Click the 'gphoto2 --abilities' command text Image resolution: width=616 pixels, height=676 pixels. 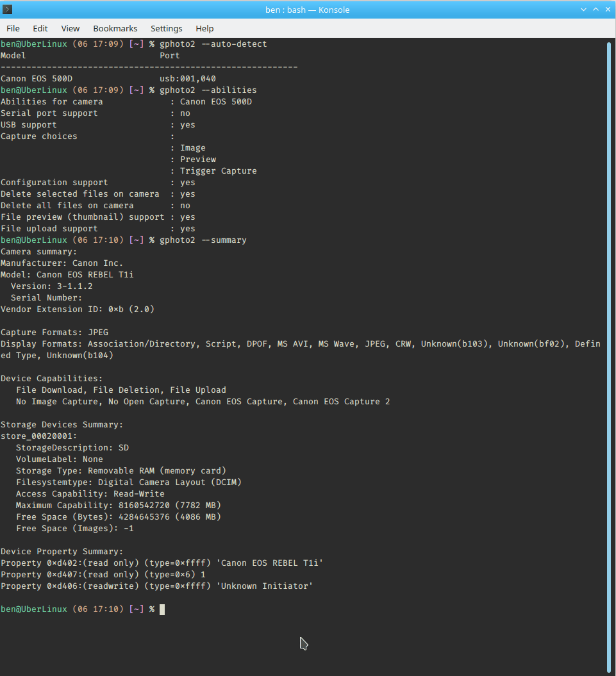point(208,90)
